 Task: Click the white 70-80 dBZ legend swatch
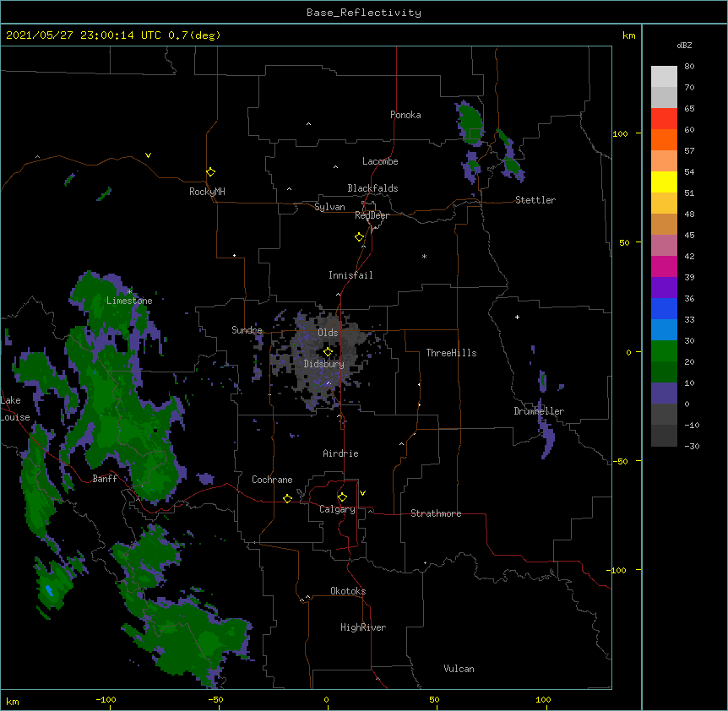click(x=664, y=77)
